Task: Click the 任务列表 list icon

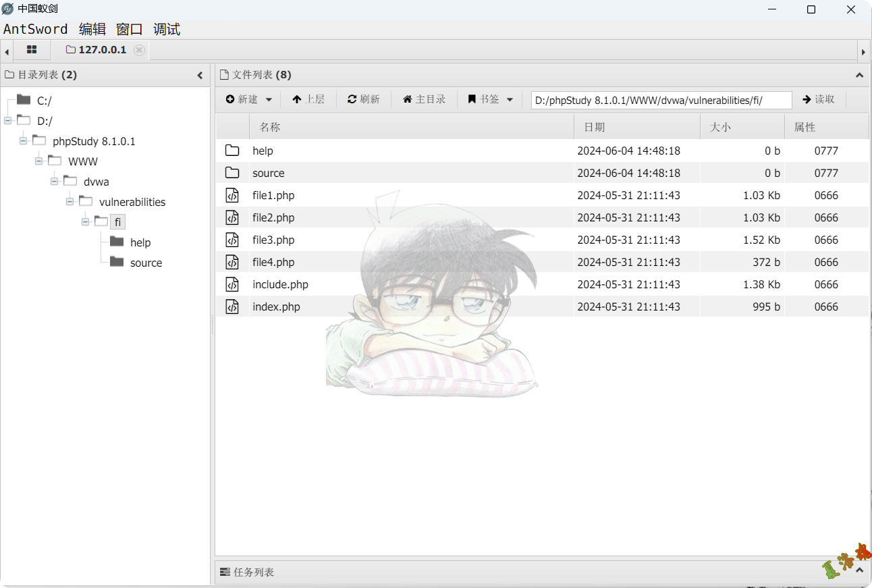Action: 225,572
